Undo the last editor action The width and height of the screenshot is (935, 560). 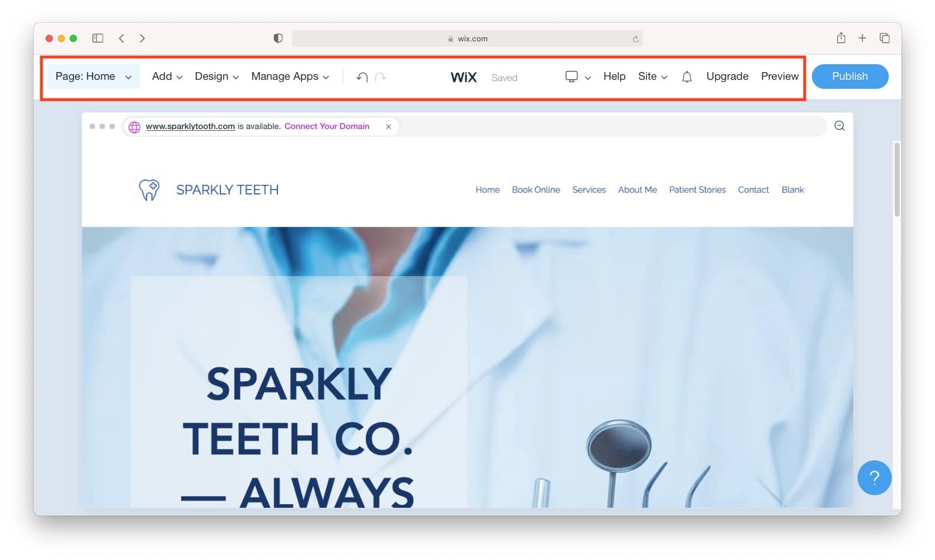click(x=362, y=77)
